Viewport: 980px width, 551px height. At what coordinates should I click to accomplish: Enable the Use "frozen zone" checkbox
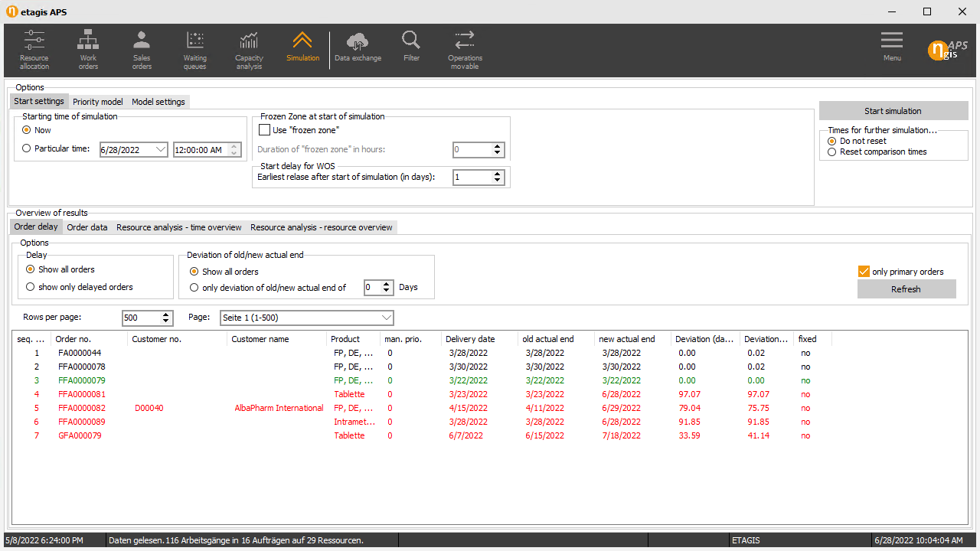265,130
